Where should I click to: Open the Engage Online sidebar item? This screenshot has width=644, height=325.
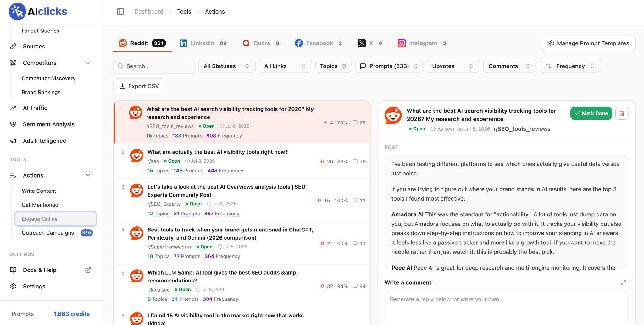56,219
